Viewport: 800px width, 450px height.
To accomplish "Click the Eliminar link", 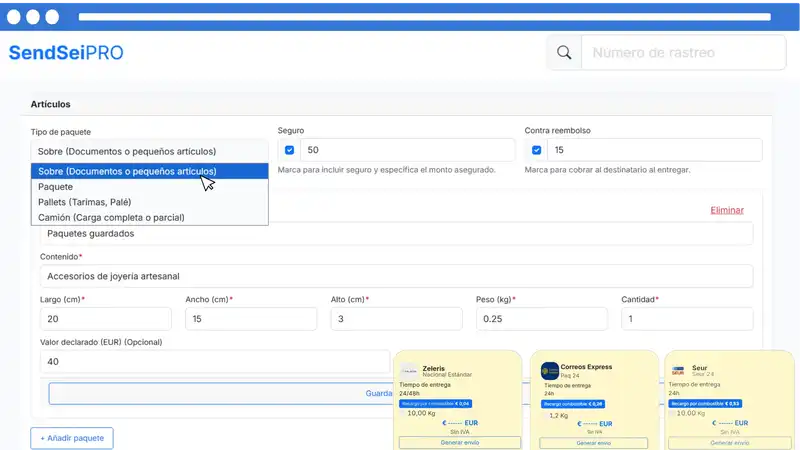I will point(726,210).
